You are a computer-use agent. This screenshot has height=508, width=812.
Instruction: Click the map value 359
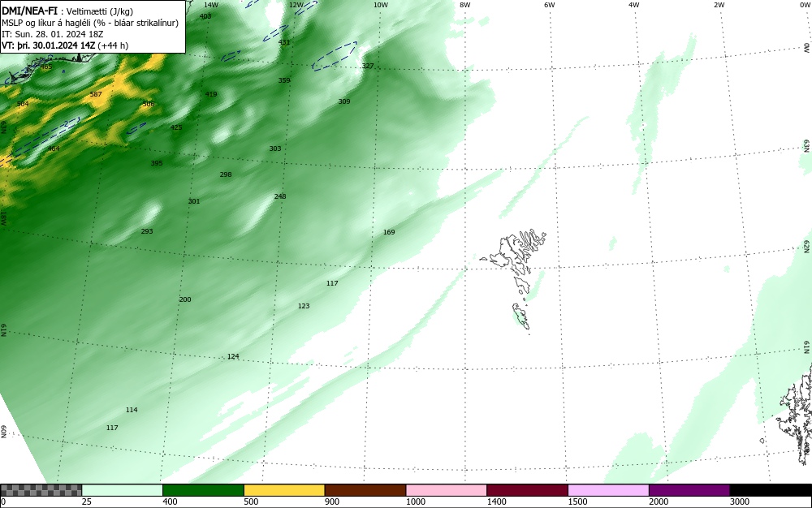(x=284, y=80)
